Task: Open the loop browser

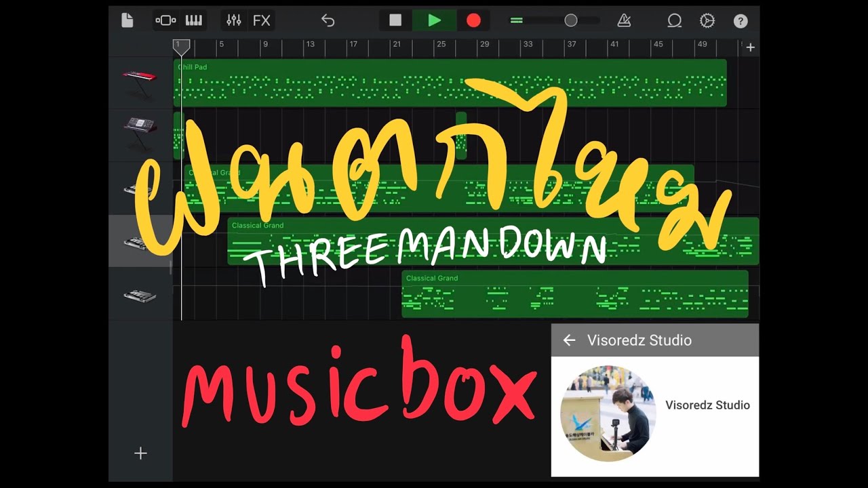Action: pos(674,20)
